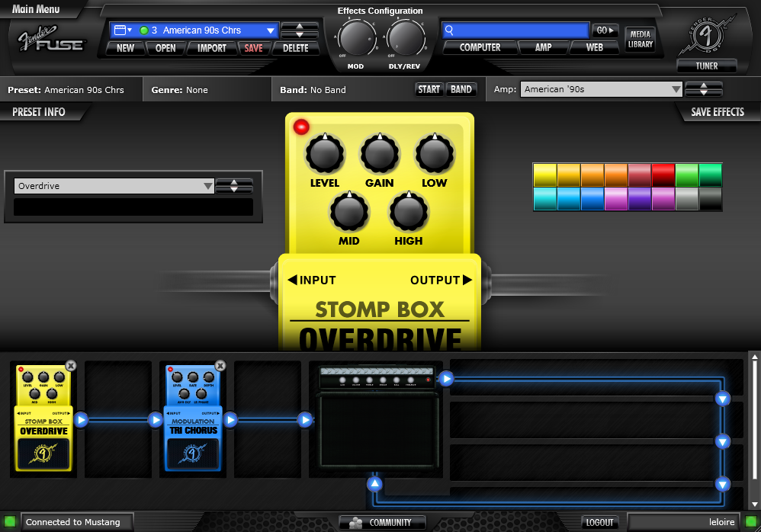The image size is (761, 532).
Task: Click the signal chain scrollbar up arrow
Action: click(755, 357)
